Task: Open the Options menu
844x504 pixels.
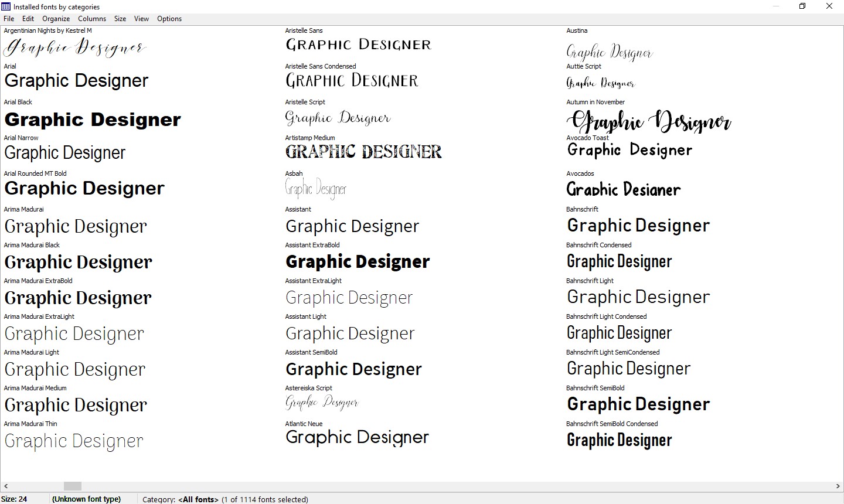Action: (x=169, y=18)
